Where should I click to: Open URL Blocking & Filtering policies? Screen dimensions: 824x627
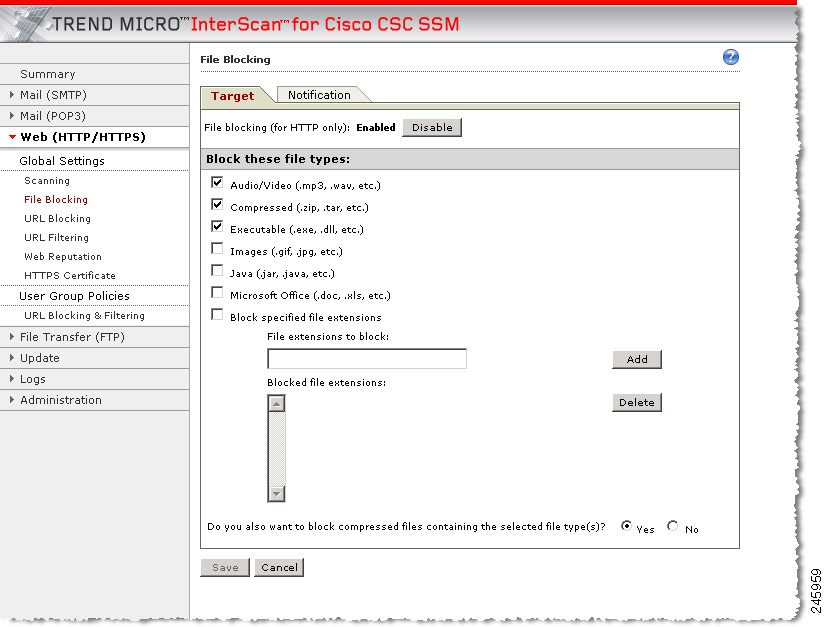pyautogui.click(x=84, y=315)
